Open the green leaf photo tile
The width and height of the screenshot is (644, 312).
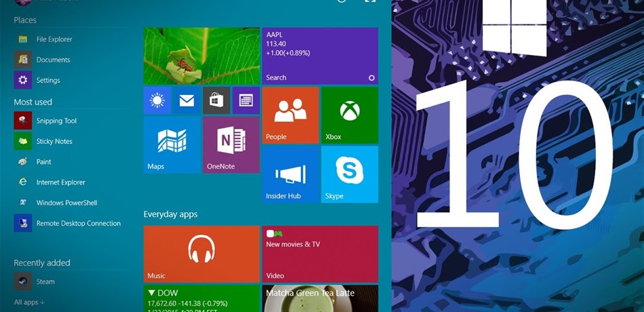coord(201,56)
